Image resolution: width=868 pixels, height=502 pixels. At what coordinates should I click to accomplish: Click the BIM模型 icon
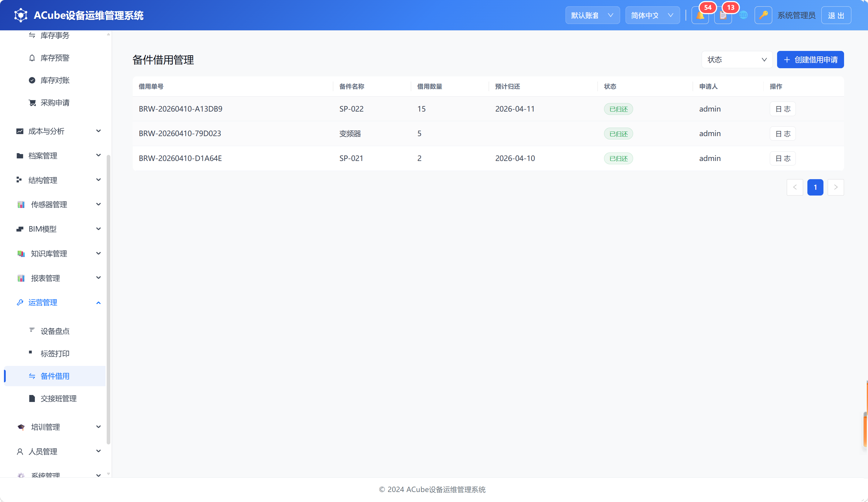(x=20, y=229)
